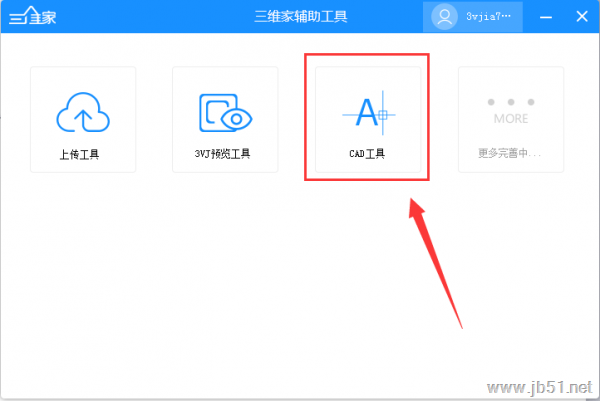Select the 上传工具 label text

pyautogui.click(x=79, y=154)
